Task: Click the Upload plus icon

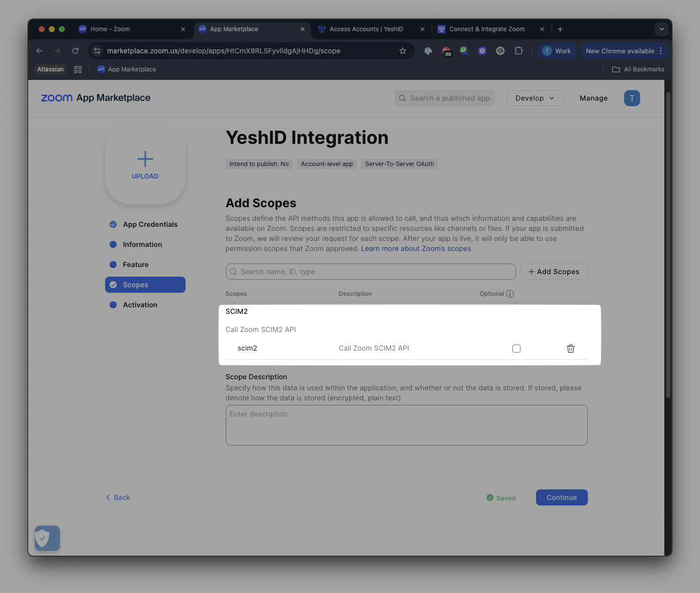Action: [145, 159]
